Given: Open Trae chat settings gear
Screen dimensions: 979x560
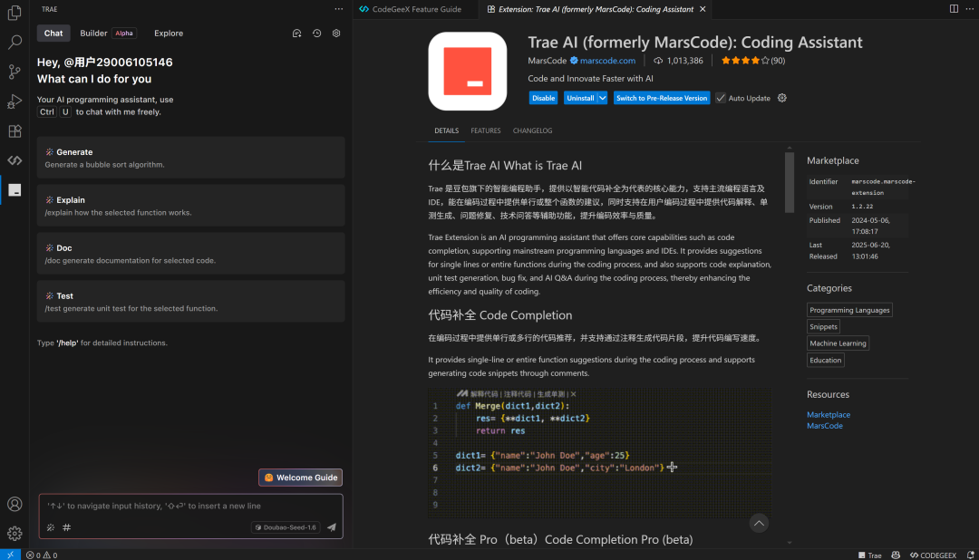Looking at the screenshot, I should (x=336, y=34).
